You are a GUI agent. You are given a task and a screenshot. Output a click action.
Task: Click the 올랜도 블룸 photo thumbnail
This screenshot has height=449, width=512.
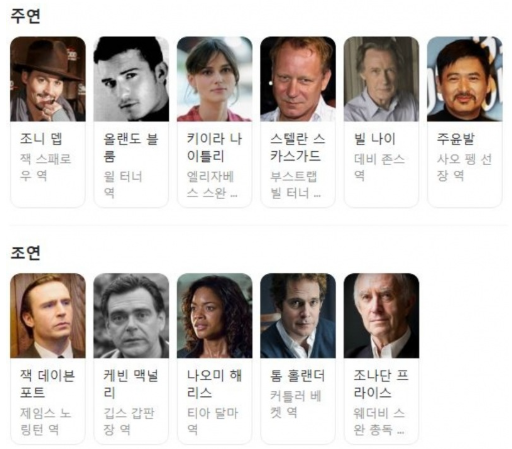131,79
